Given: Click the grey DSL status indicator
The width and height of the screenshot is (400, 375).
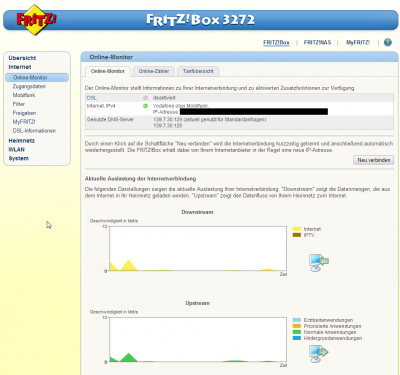Looking at the screenshot, I should pos(145,98).
